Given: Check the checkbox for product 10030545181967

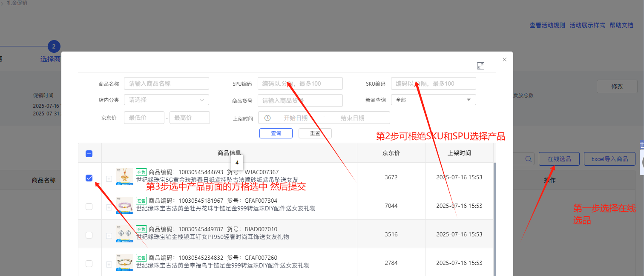Looking at the screenshot, I should coord(89,207).
